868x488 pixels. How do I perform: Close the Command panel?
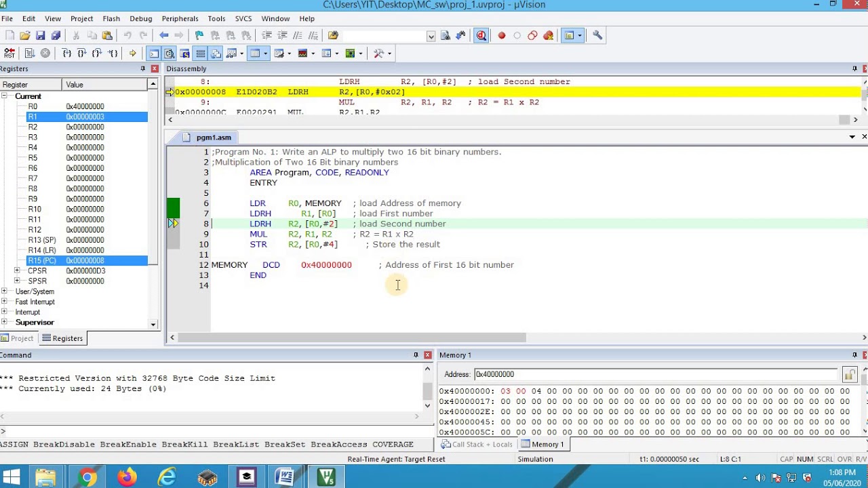click(x=427, y=355)
